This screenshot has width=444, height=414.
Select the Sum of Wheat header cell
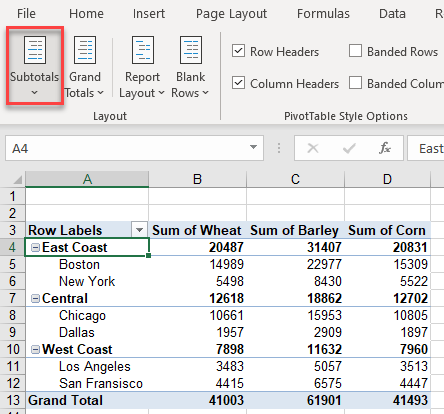coord(197,230)
